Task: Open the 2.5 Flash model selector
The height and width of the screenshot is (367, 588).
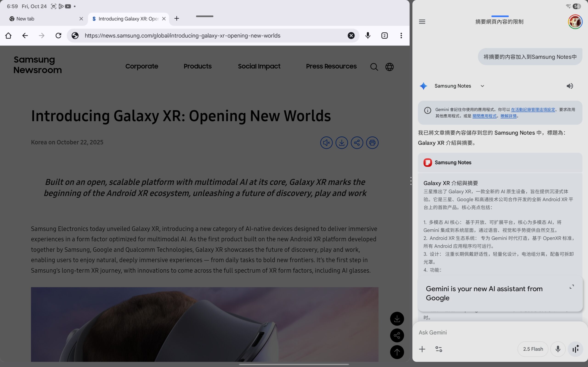Action: (x=533, y=349)
